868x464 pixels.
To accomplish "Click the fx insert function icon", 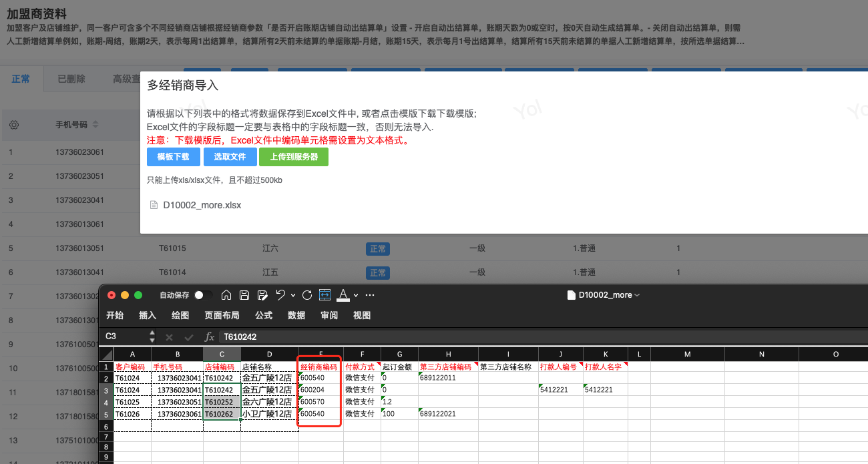I will point(209,337).
